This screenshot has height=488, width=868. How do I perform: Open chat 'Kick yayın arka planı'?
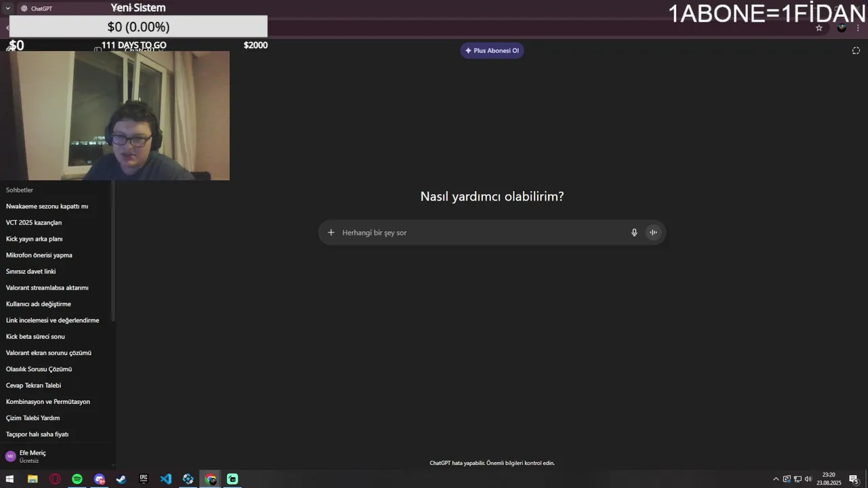tap(34, 239)
